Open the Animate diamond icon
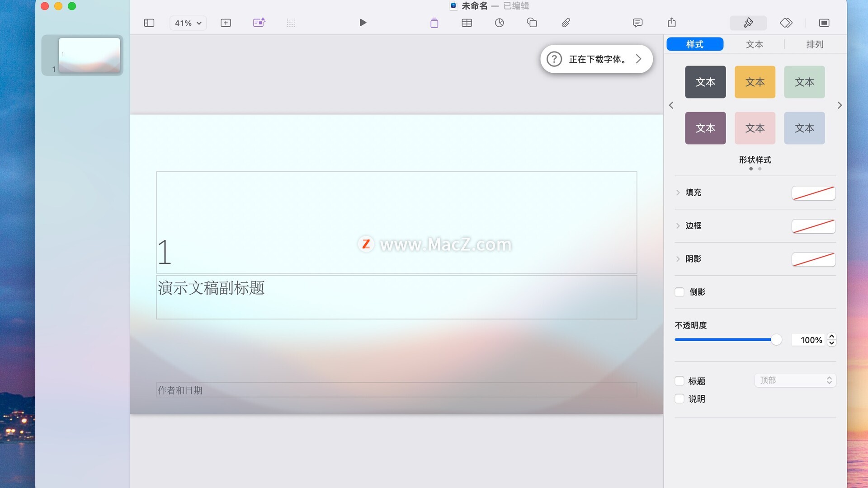Image resolution: width=868 pixels, height=488 pixels. [x=786, y=23]
